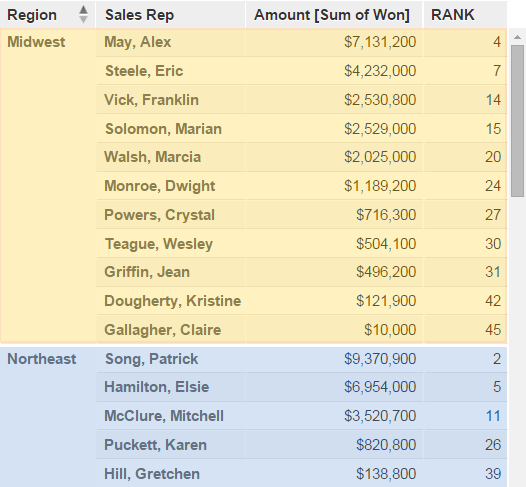Select the May, Alex row
Viewport: 526px width, 487px height.
302,42
